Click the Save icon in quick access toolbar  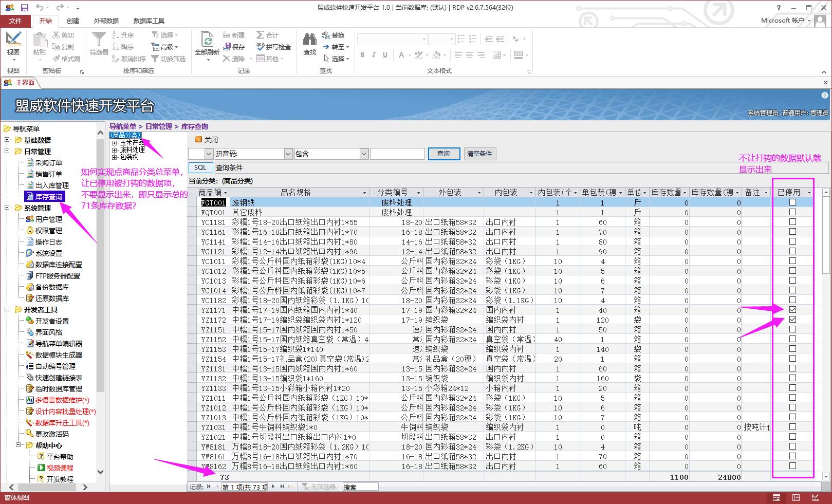[24, 8]
